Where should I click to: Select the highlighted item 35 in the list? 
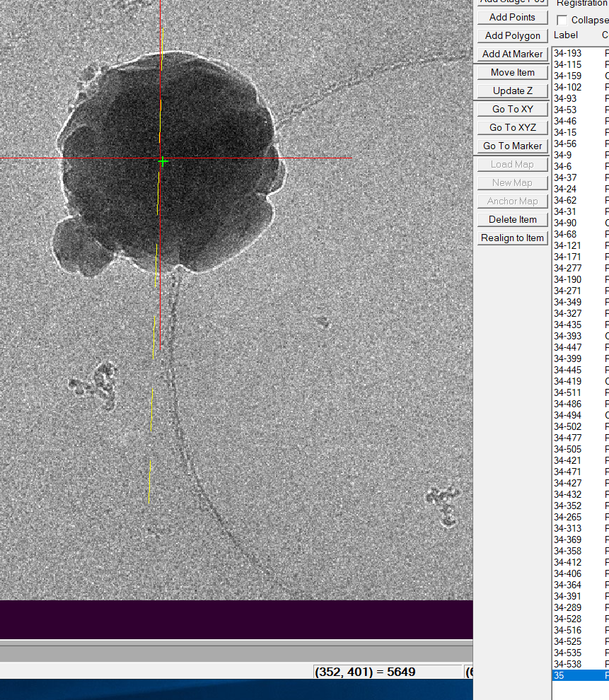(581, 675)
